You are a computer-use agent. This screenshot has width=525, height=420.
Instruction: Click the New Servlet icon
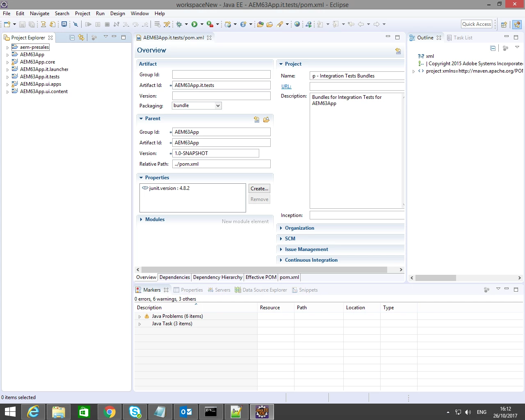(243, 24)
